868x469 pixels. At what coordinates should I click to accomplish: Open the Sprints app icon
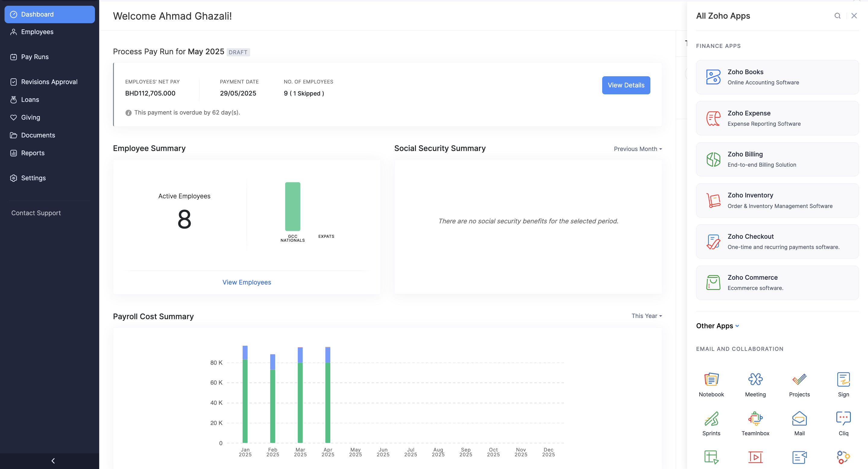[x=711, y=418]
